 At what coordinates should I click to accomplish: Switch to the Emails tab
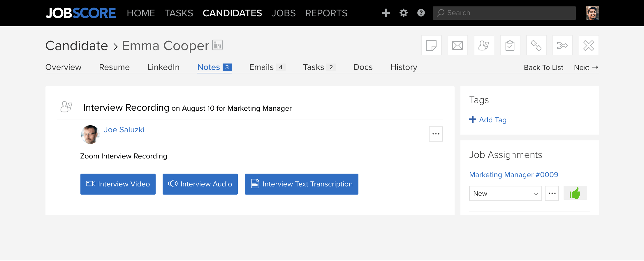coord(267,67)
